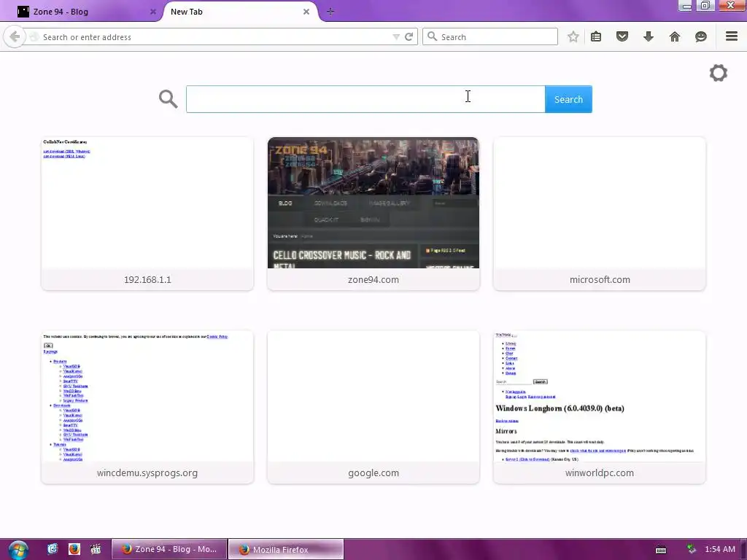Bookmark this page with the star icon
This screenshot has height=560, width=747.
573,36
